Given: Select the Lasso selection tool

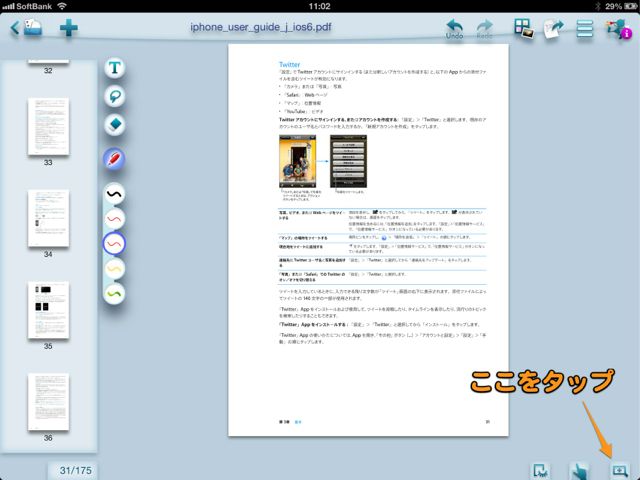Looking at the screenshot, I should point(115,96).
